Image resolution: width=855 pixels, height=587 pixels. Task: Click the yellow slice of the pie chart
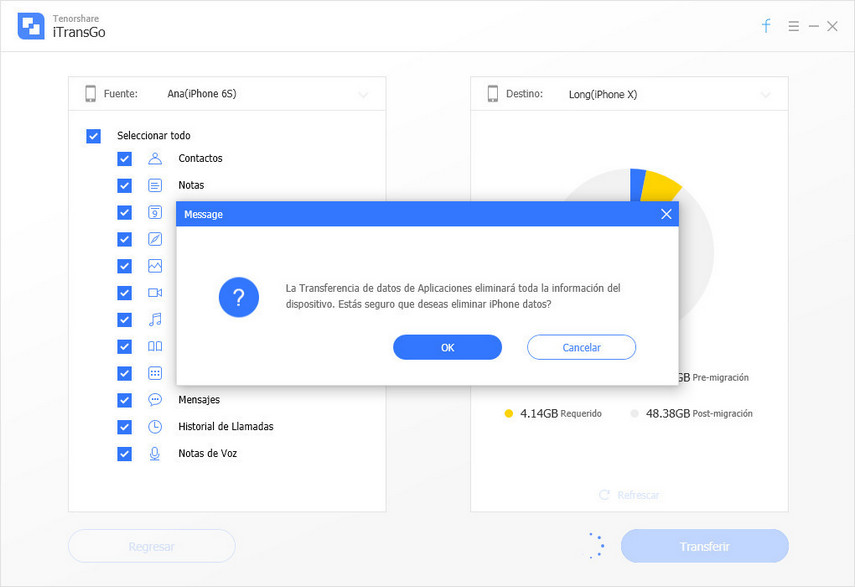coord(660,186)
